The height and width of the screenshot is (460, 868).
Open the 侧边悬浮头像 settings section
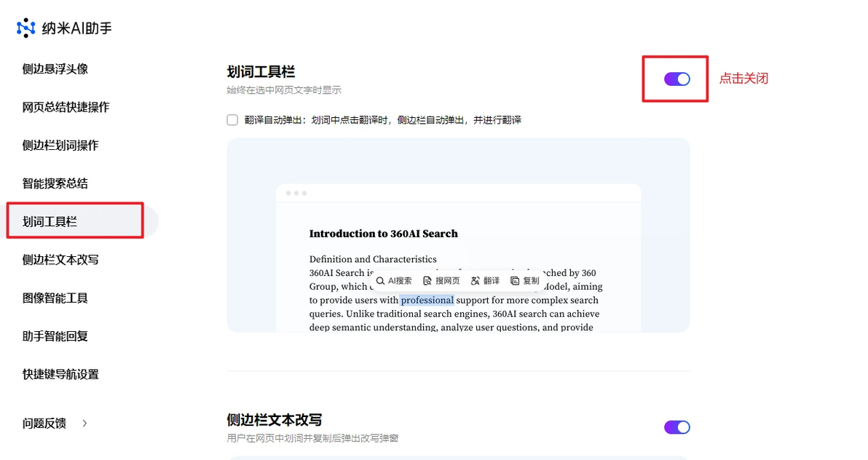pyautogui.click(x=55, y=69)
